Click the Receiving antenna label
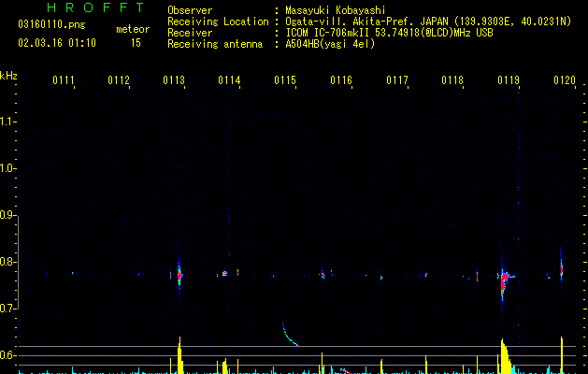 215,44
